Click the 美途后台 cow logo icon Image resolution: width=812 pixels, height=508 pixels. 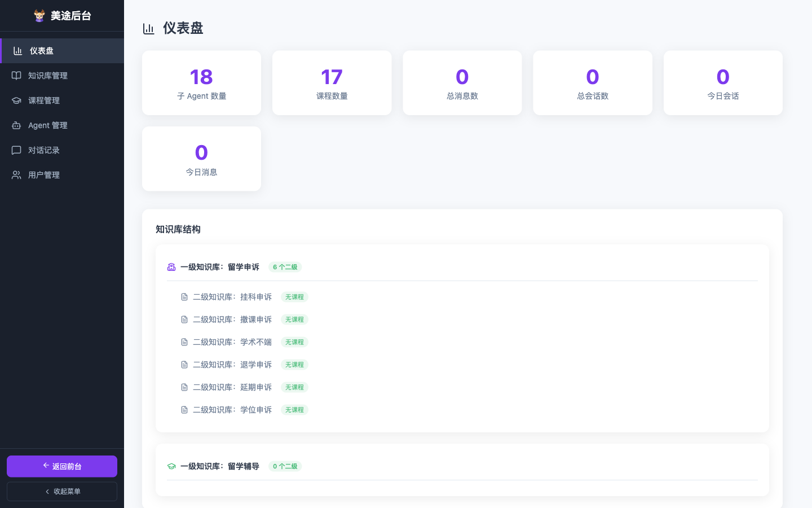click(39, 16)
